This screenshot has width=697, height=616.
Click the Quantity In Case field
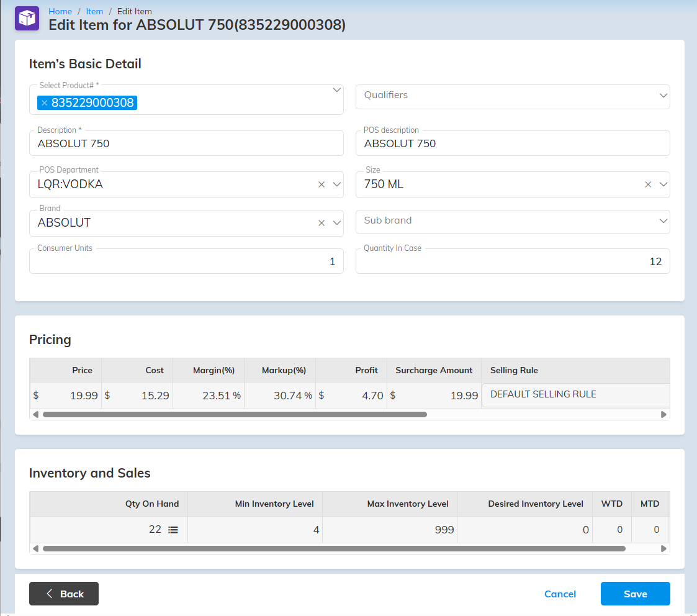click(513, 261)
